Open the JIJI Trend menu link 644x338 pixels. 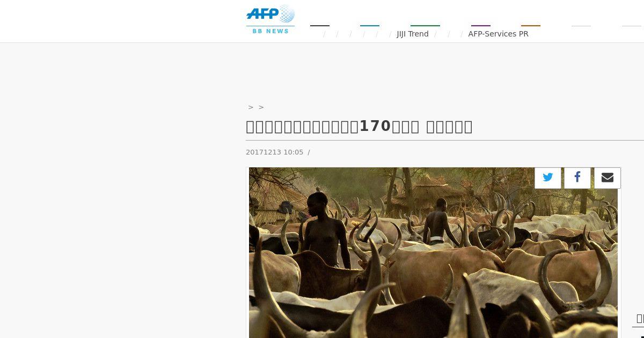(413, 34)
